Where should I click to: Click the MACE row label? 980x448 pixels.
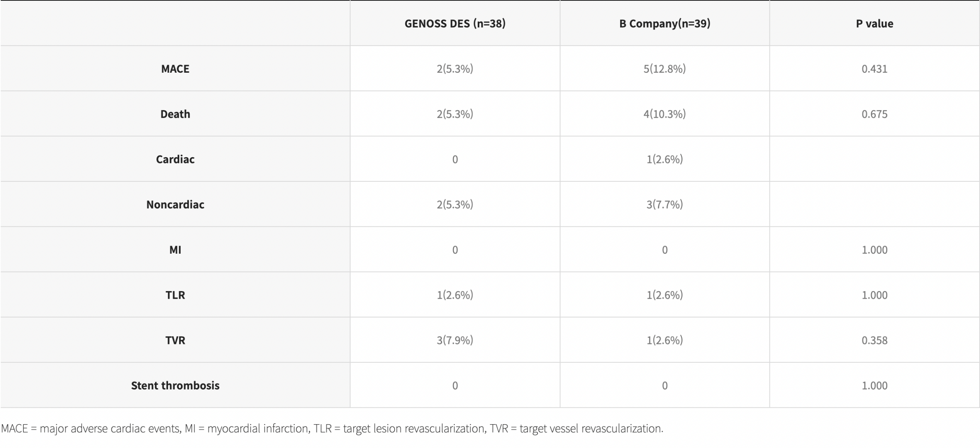pyautogui.click(x=175, y=69)
